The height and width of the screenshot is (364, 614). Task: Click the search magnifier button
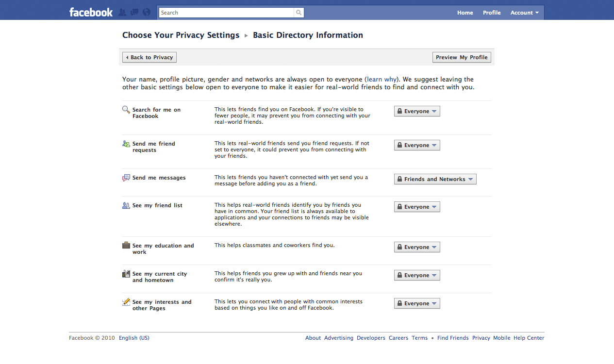pos(299,13)
